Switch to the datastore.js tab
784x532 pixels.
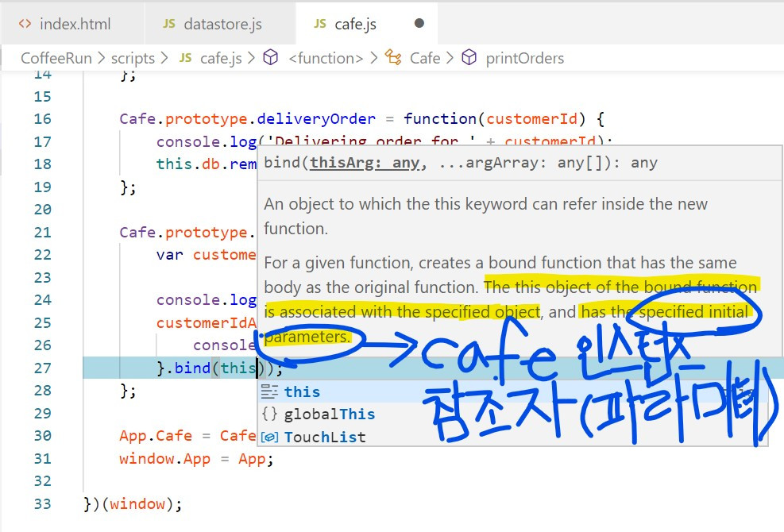pos(221,24)
